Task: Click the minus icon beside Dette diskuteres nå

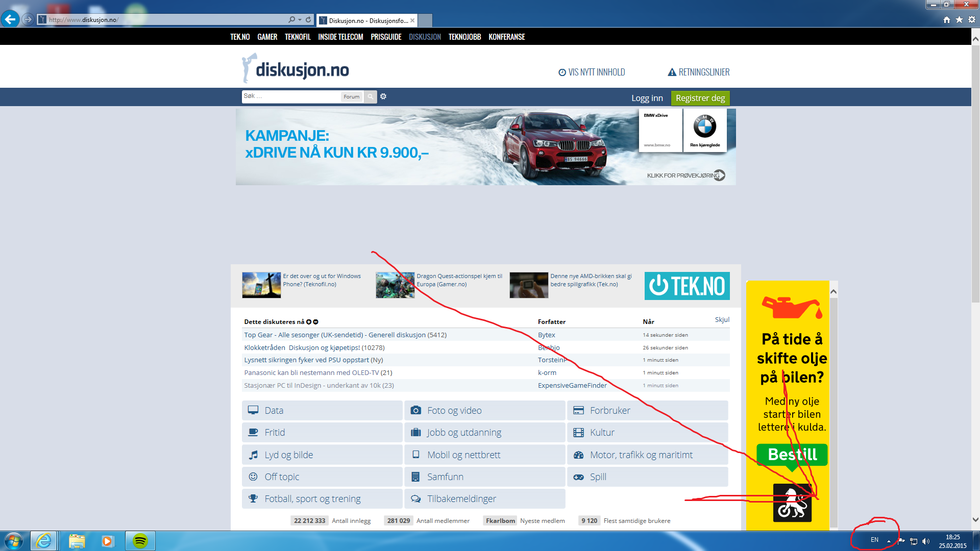Action: [x=315, y=322]
